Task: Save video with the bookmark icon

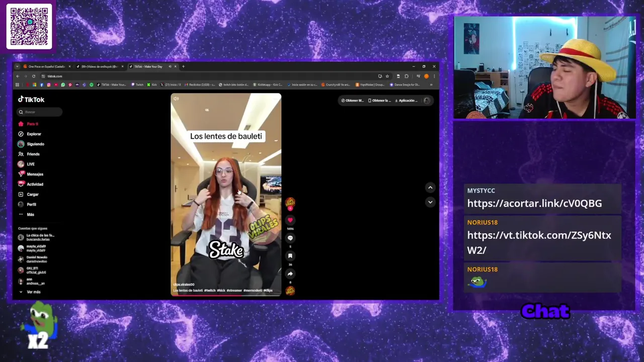Action: 290,256
